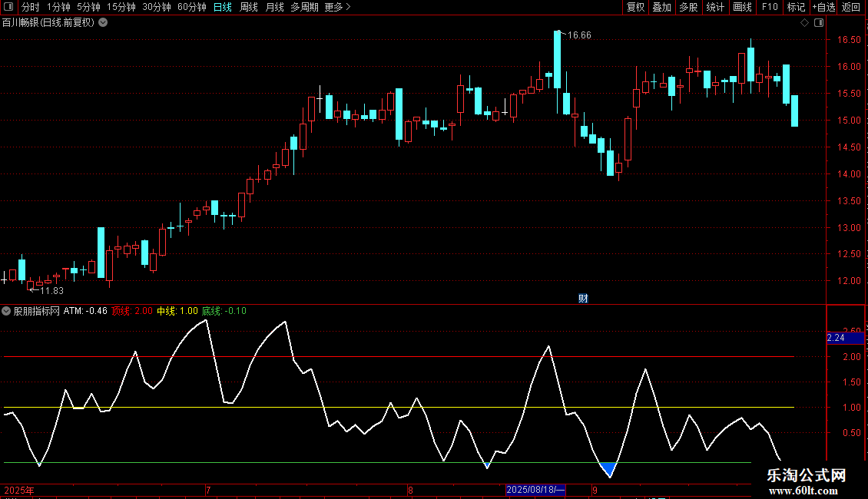The width and height of the screenshot is (868, 499).
Task: Click the 顶线: 2.00 label
Action: pyautogui.click(x=132, y=311)
